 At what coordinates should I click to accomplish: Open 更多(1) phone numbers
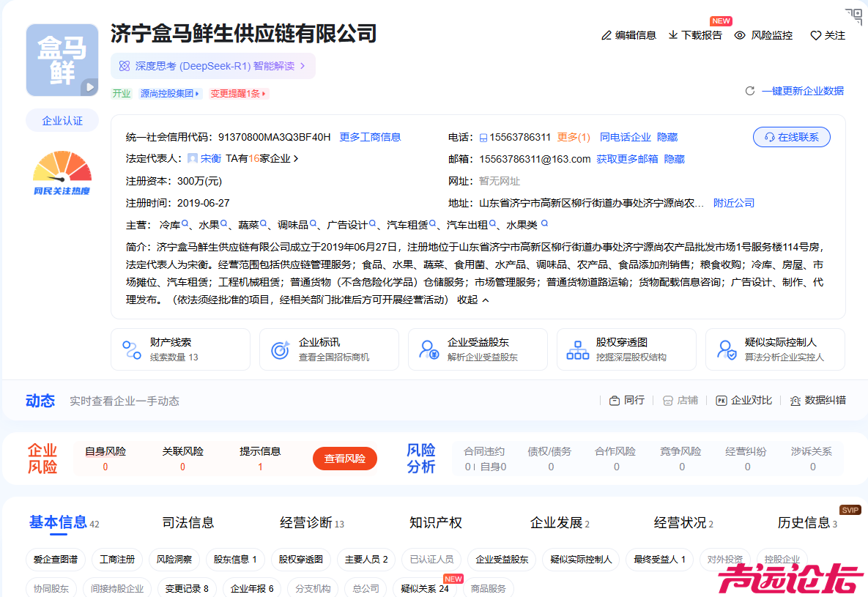pos(574,137)
